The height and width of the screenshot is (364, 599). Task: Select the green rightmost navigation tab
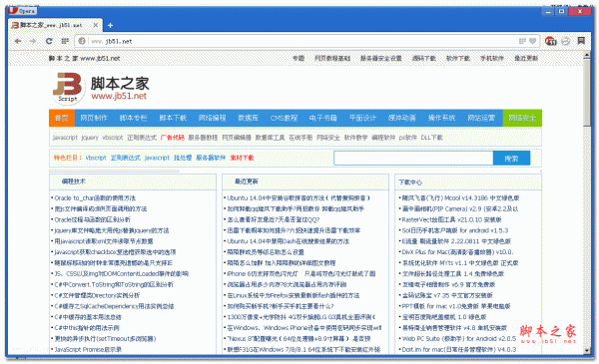point(522,118)
